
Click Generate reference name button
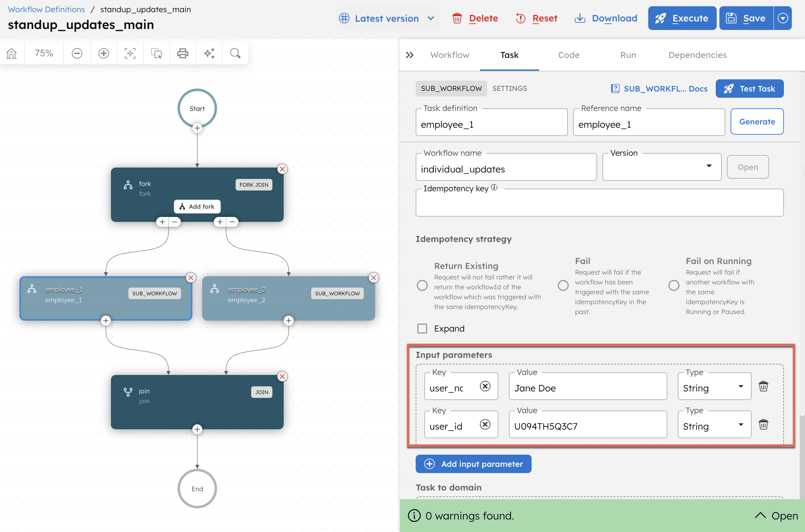point(757,121)
